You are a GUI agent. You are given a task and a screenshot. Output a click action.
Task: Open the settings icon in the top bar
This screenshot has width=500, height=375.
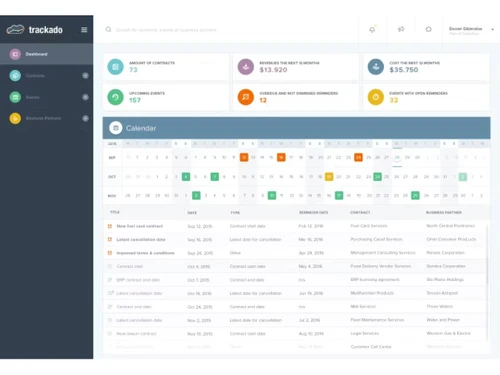(x=428, y=29)
